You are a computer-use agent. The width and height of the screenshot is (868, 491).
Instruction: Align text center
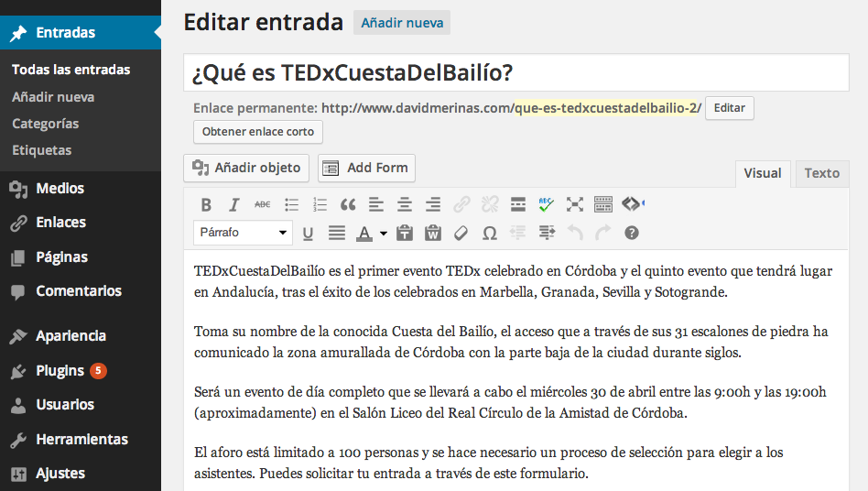click(x=405, y=205)
